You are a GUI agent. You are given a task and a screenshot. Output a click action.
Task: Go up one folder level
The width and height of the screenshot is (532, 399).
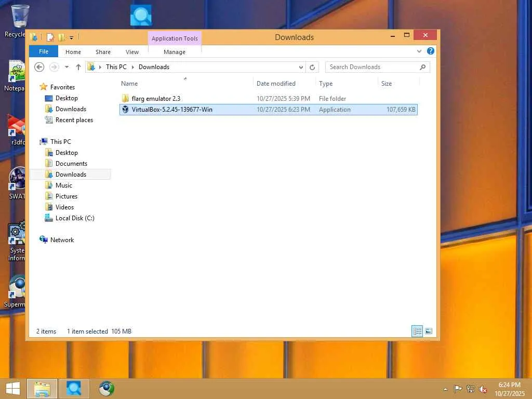coord(78,67)
